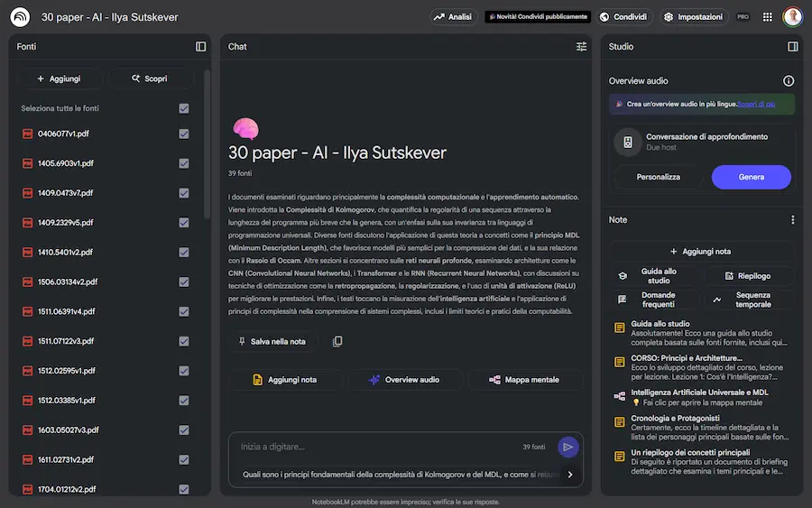Open the Note section three-dot menu

[x=792, y=220]
